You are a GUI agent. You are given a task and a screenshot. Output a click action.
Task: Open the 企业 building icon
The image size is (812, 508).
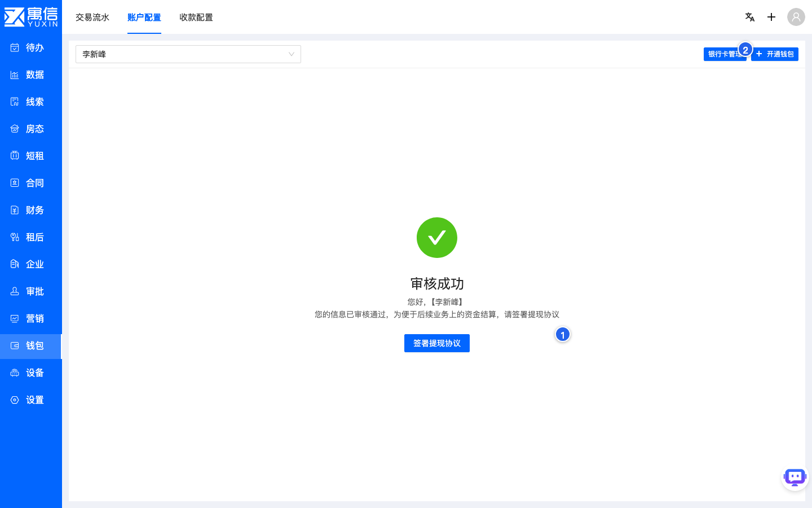pyautogui.click(x=15, y=264)
